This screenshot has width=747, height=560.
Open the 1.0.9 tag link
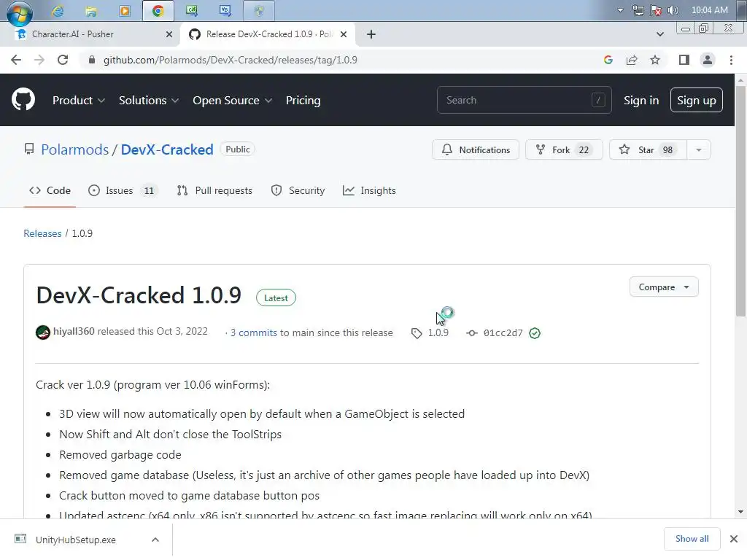(x=438, y=332)
